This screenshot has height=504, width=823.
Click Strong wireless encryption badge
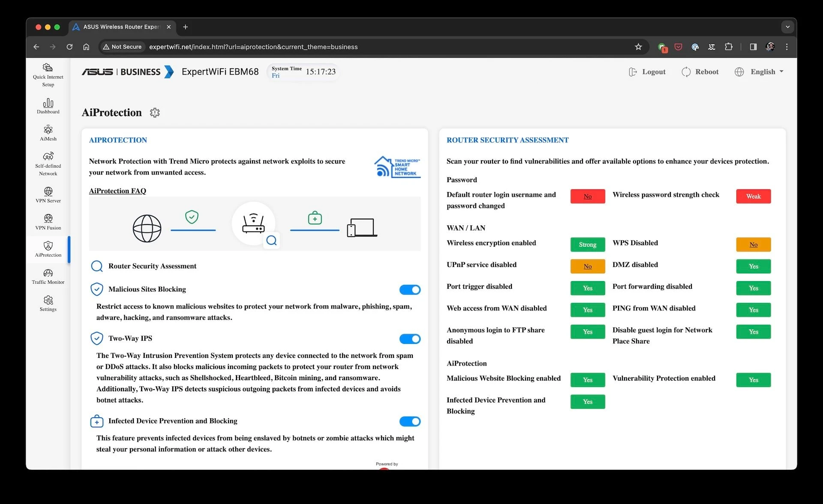[x=588, y=245]
